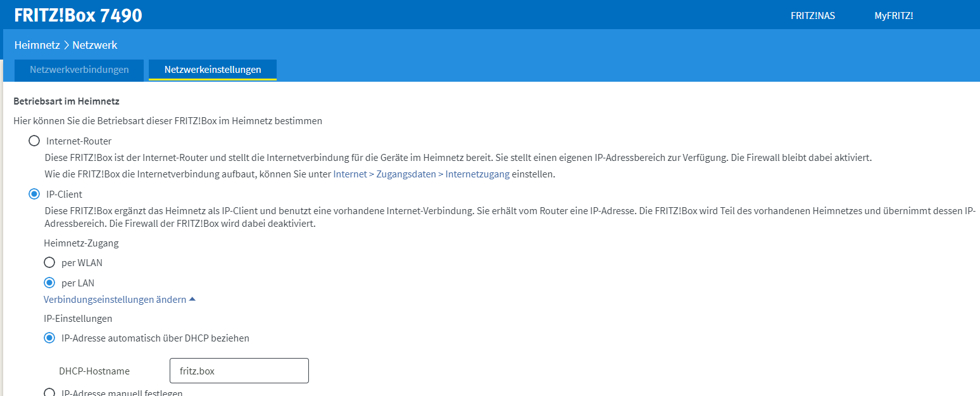Click the IP-Einstellungen label
Viewport: 980px width, 396px height.
(78, 319)
